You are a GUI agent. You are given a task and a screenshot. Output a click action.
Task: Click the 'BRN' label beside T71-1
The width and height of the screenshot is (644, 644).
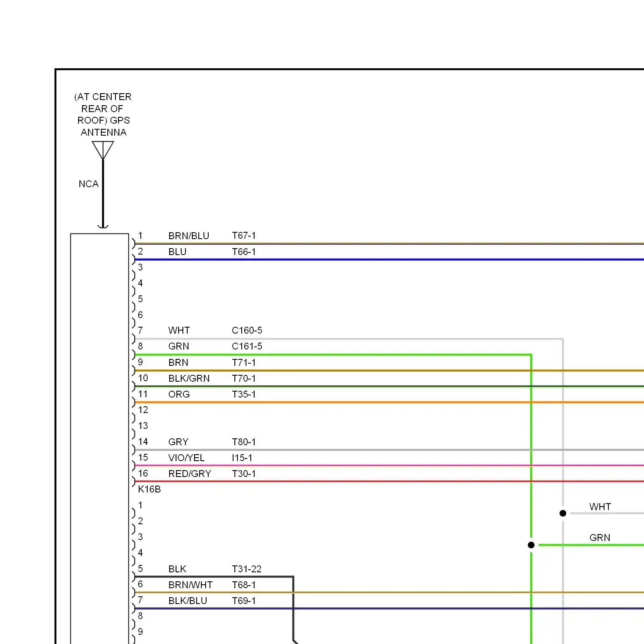(x=178, y=363)
